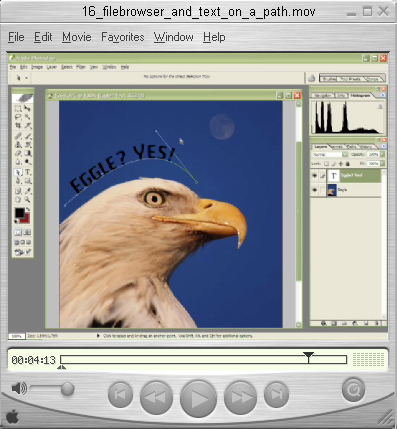The height and width of the screenshot is (429, 397).
Task: Select the History Brush tool
Action: click(x=28, y=145)
